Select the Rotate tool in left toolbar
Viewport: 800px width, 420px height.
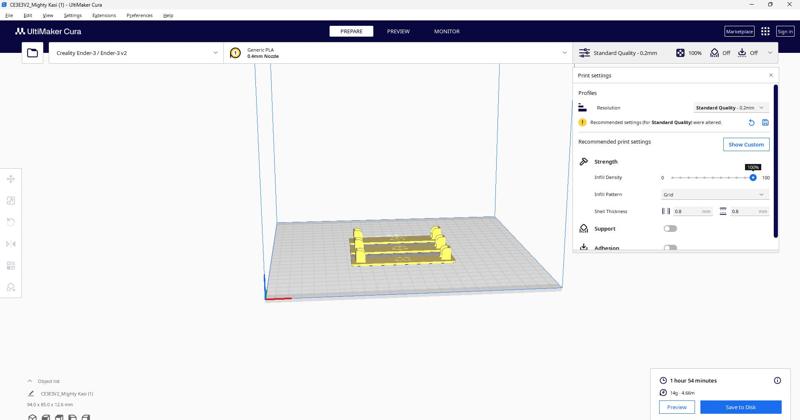point(11,222)
